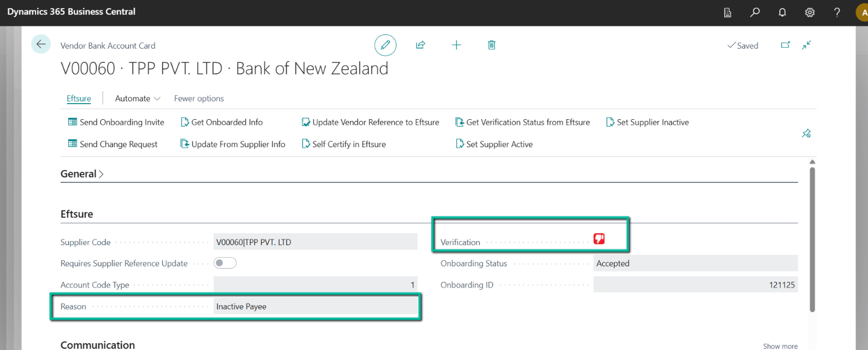The height and width of the screenshot is (350, 868).
Task: Collapse the Eftsure section header
Action: click(77, 214)
